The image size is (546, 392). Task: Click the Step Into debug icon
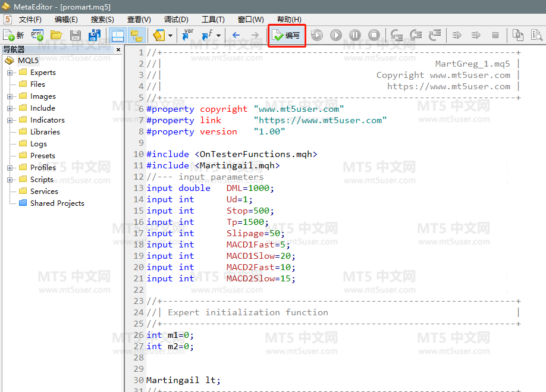397,35
